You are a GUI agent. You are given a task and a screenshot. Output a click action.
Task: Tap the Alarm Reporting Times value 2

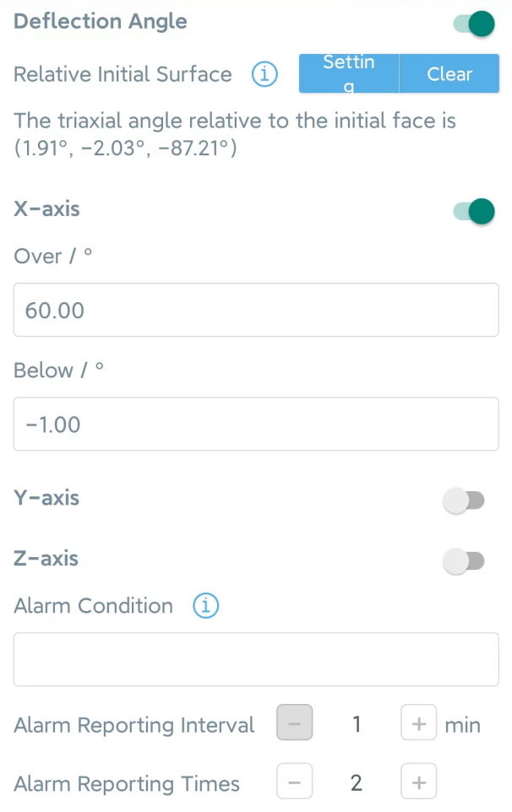click(x=357, y=783)
